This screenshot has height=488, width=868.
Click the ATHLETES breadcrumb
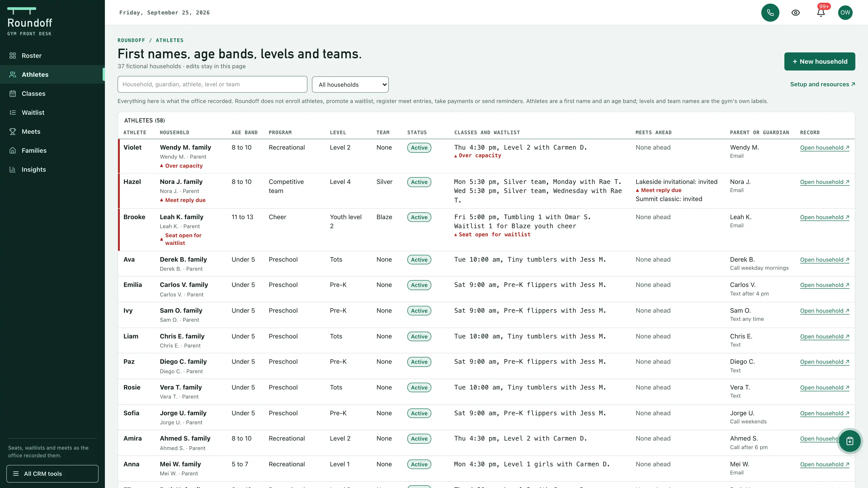click(170, 40)
